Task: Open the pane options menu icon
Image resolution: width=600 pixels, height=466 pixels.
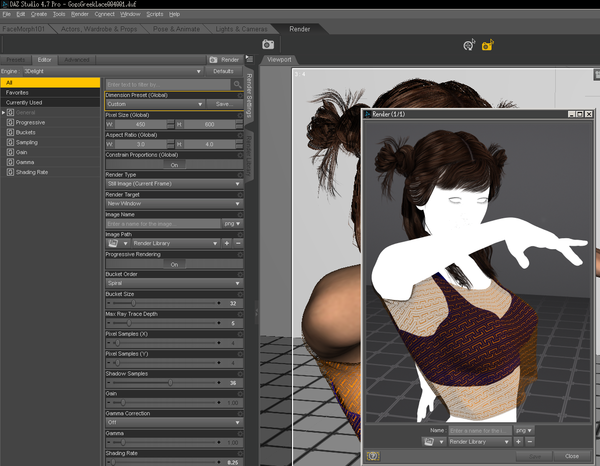Action: pos(249,59)
